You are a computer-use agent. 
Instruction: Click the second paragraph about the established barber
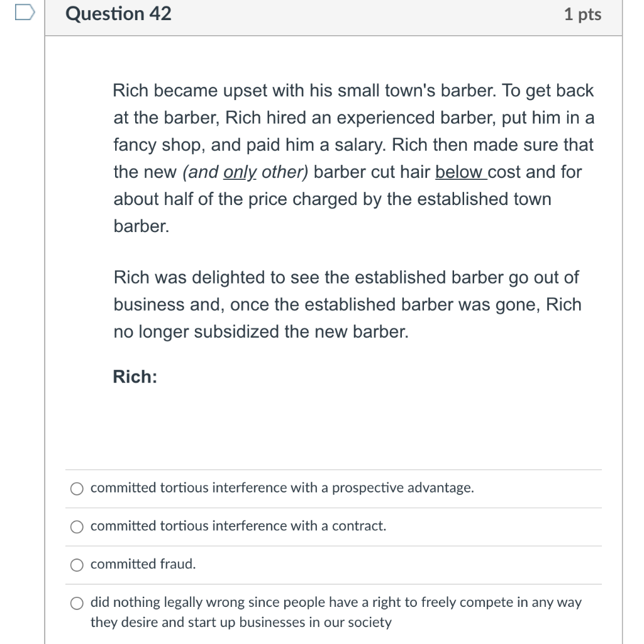tap(346, 304)
